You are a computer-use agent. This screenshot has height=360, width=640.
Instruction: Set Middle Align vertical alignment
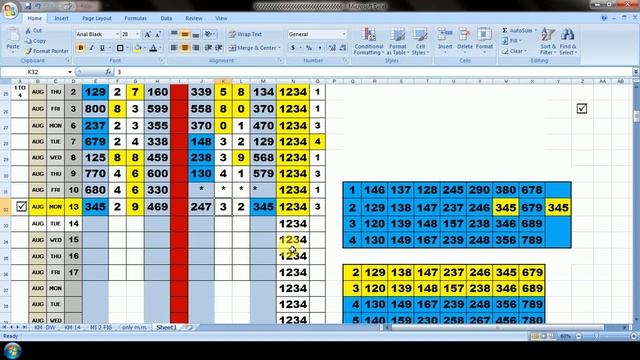click(x=185, y=34)
